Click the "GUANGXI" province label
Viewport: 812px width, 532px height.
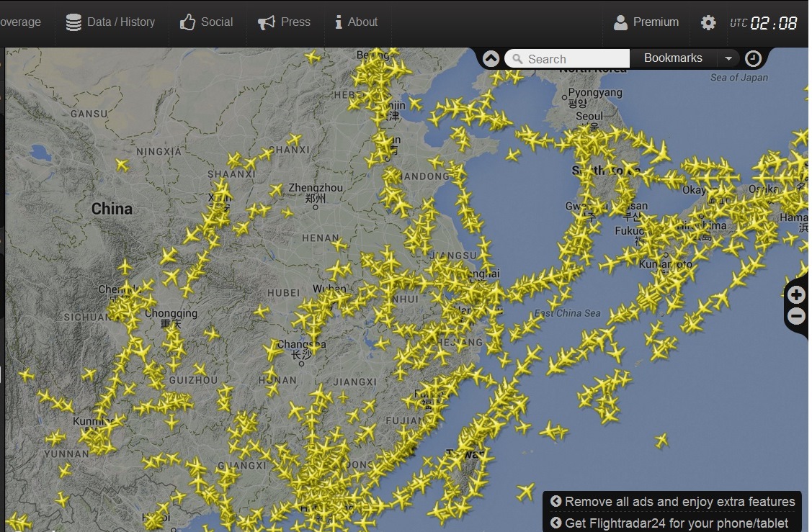tap(241, 465)
